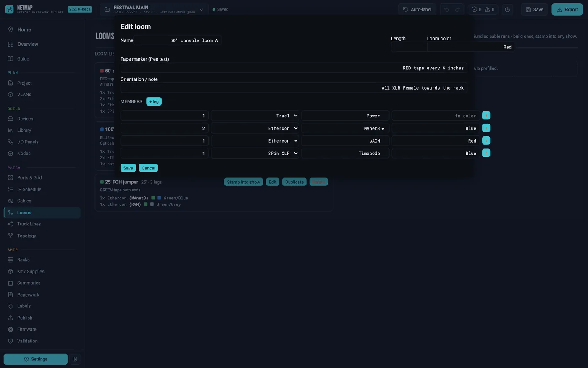Click the Auto-label tag icon
The height and width of the screenshot is (368, 588).
[x=405, y=9]
